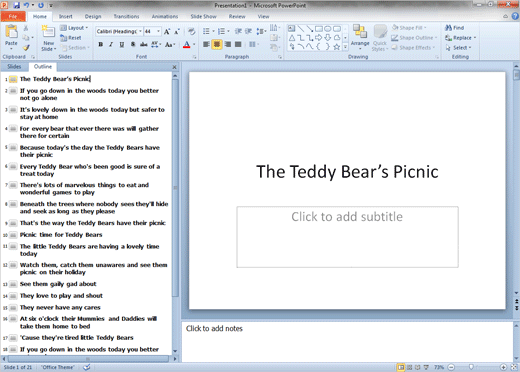Click the Replace button
520x372 pixels.
click(x=460, y=38)
